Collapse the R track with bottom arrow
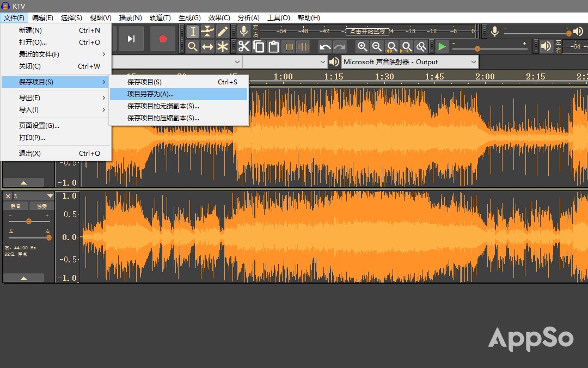The height and width of the screenshot is (368, 588). (23, 278)
